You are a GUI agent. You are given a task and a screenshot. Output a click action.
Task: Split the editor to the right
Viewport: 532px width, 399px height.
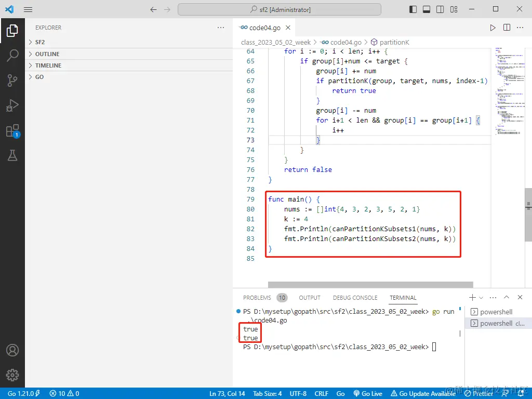click(x=507, y=28)
